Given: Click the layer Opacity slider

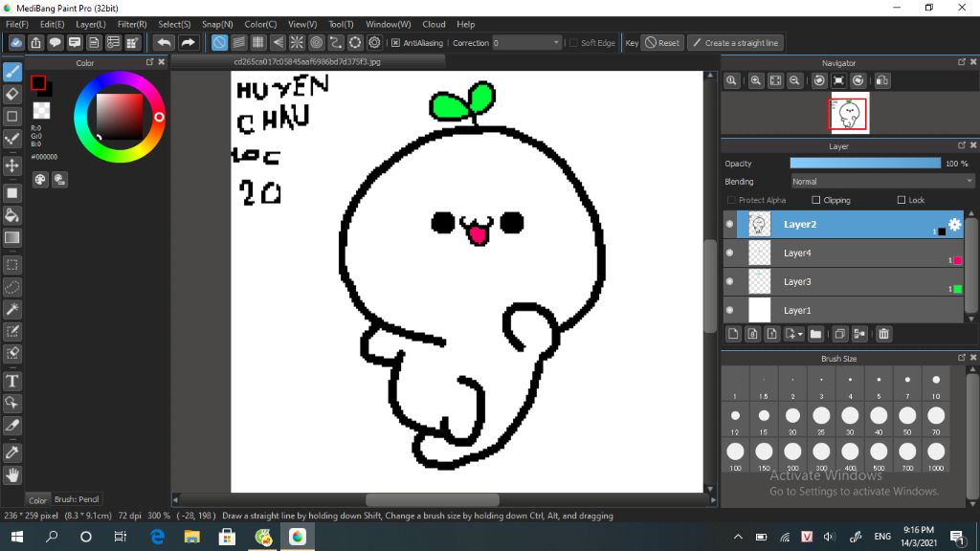Looking at the screenshot, I should click(865, 163).
